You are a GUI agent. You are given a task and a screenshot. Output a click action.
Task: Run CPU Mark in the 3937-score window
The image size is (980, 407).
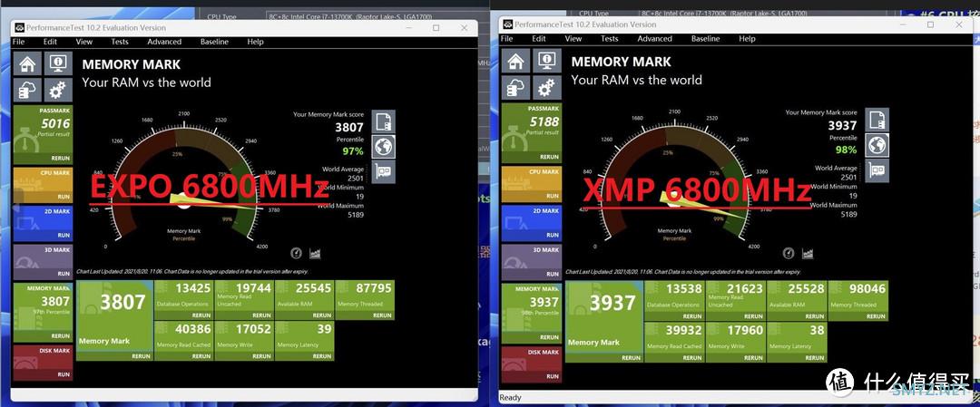coord(553,196)
